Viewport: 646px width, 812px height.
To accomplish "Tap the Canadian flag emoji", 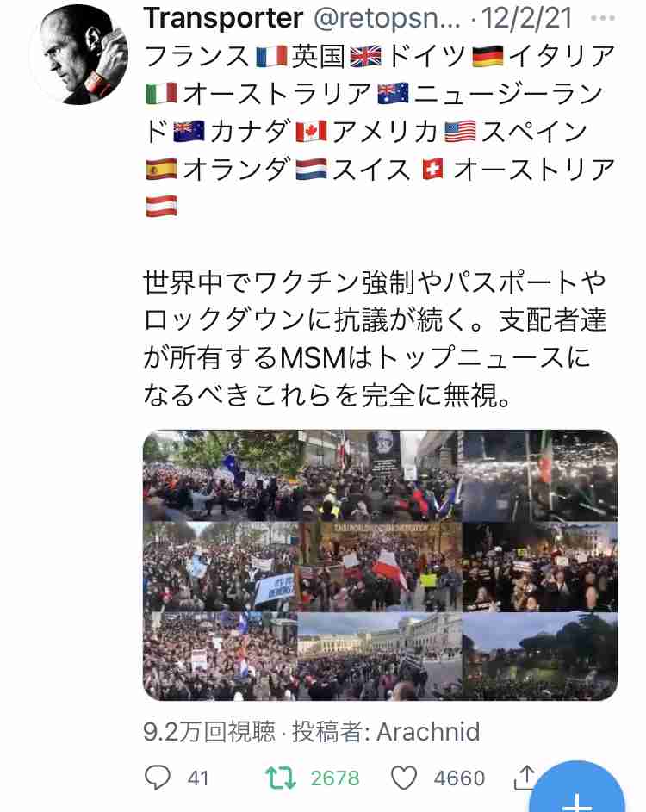I will point(311,132).
